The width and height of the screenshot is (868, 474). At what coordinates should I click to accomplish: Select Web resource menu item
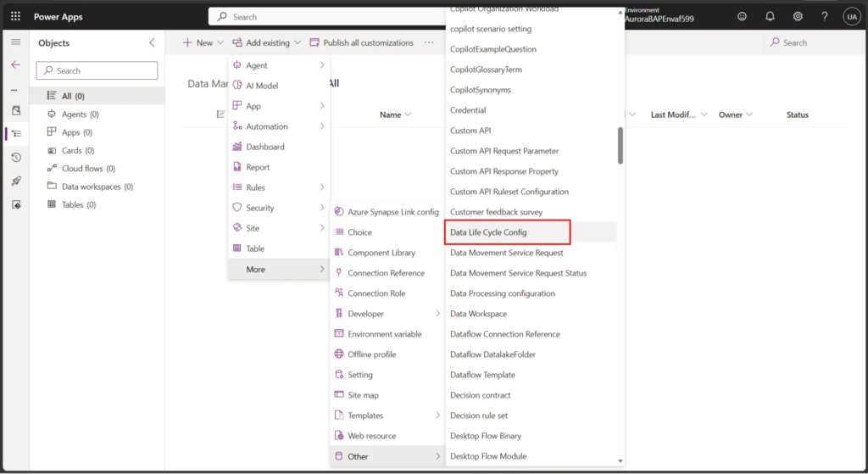pos(387,436)
